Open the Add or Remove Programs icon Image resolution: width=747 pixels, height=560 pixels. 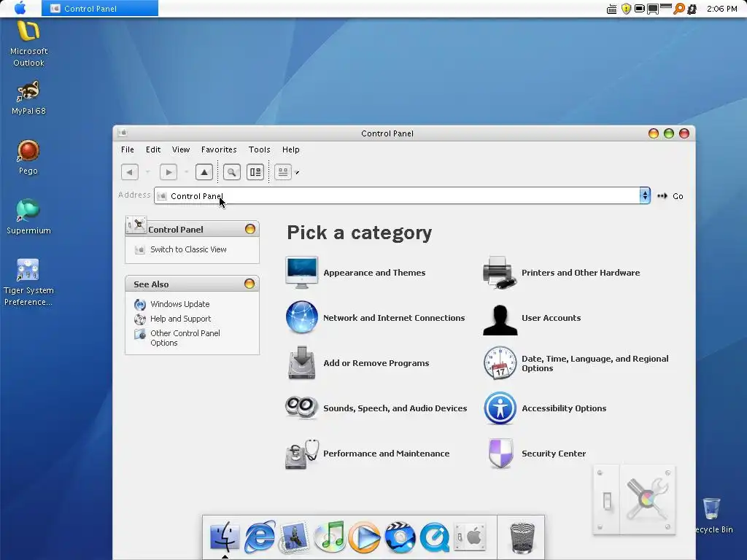pos(301,363)
